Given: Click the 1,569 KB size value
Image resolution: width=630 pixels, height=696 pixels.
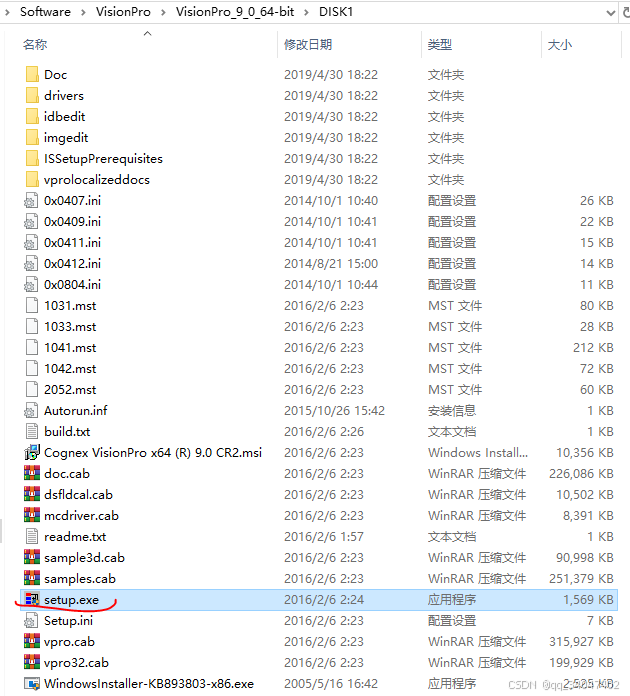Looking at the screenshot, I should click(588, 600).
